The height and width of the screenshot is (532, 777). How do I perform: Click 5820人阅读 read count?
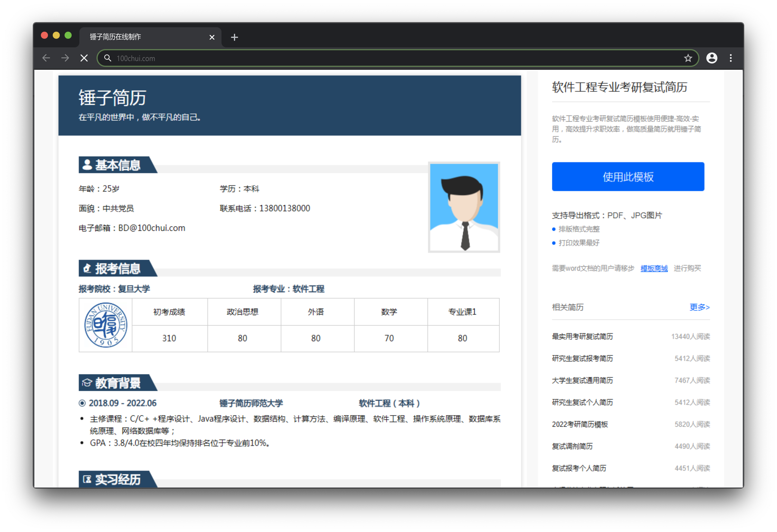point(692,424)
